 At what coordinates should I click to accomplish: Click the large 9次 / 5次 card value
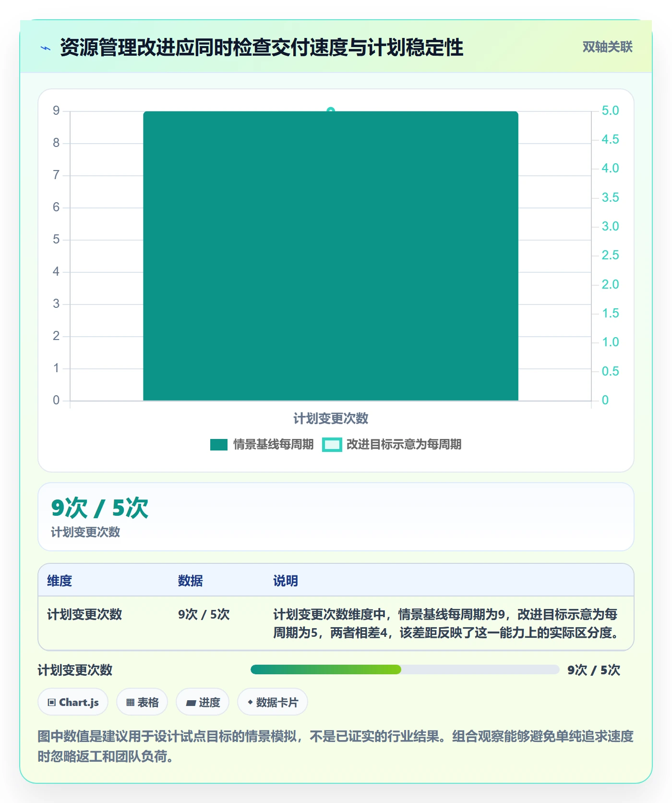coord(100,508)
